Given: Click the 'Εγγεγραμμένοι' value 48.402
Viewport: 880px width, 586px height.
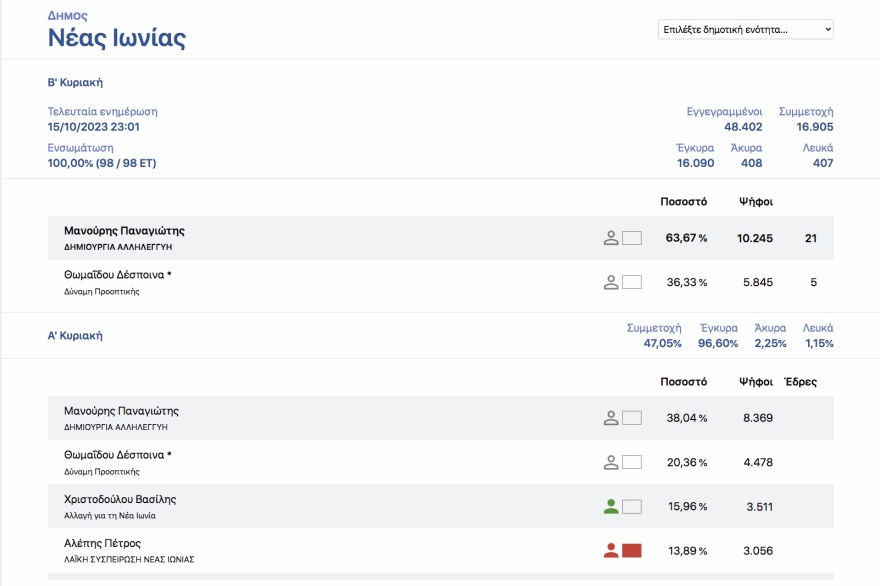Looking at the screenshot, I should (743, 127).
